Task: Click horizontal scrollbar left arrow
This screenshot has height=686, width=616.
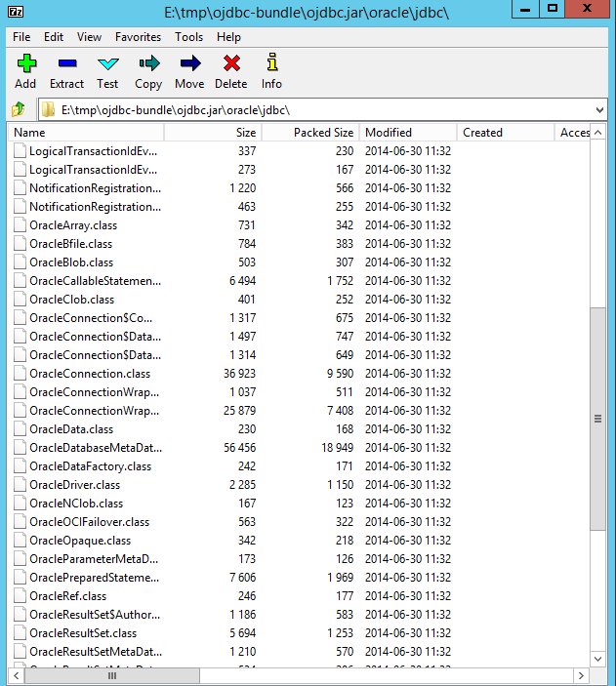Action: coord(17,675)
